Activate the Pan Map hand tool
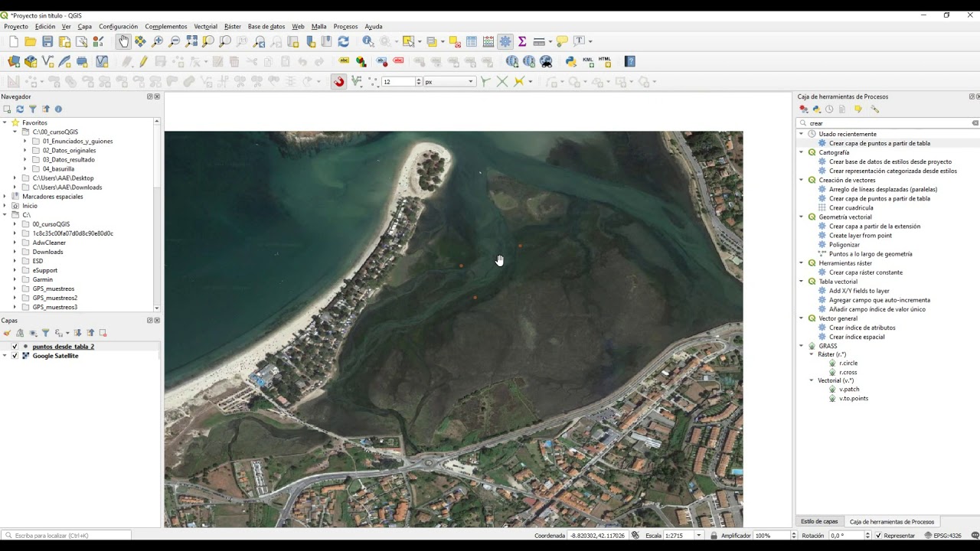Viewport: 980px width, 551px height. coord(123,41)
